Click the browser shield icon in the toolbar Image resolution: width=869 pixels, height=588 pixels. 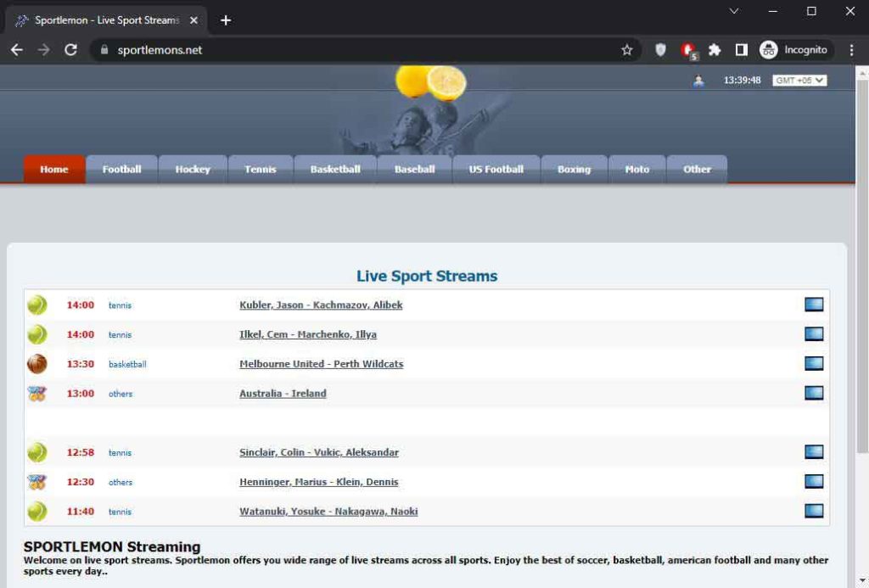[x=660, y=50]
